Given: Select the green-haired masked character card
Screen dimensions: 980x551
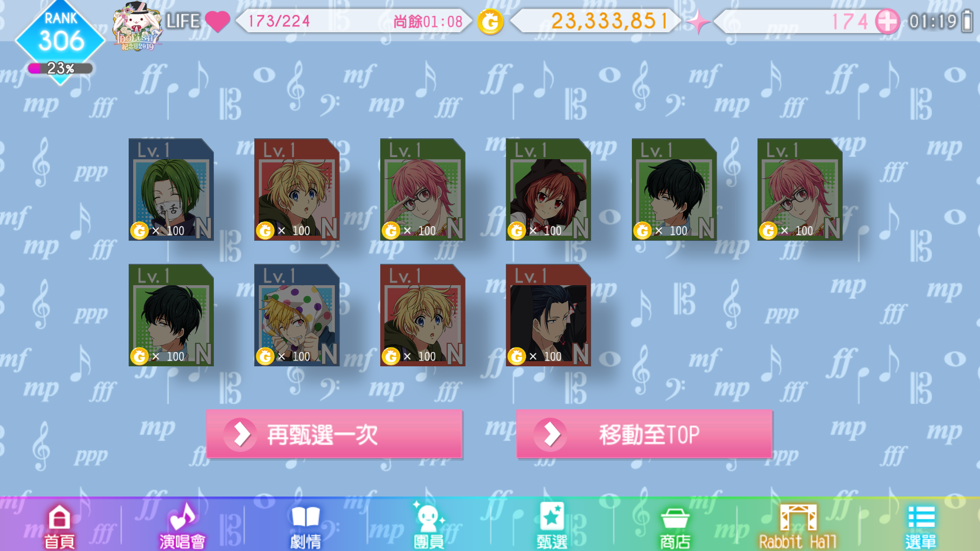Looking at the screenshot, I should (171, 189).
